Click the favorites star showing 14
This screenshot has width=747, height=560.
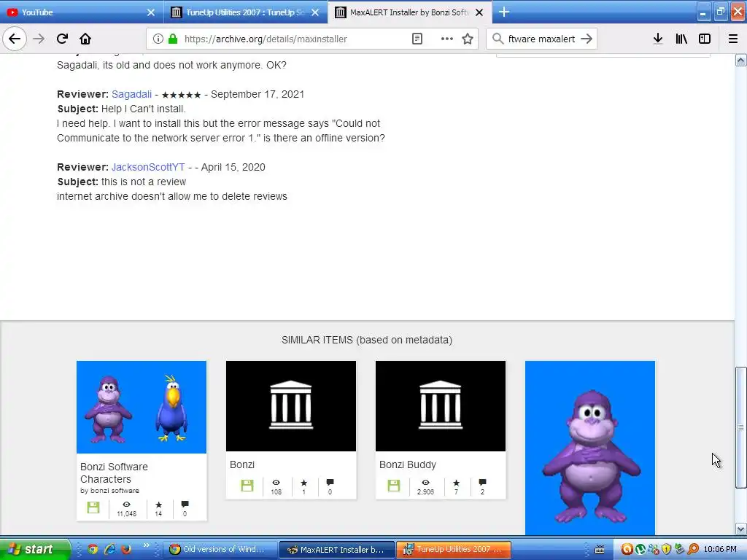coord(158,505)
